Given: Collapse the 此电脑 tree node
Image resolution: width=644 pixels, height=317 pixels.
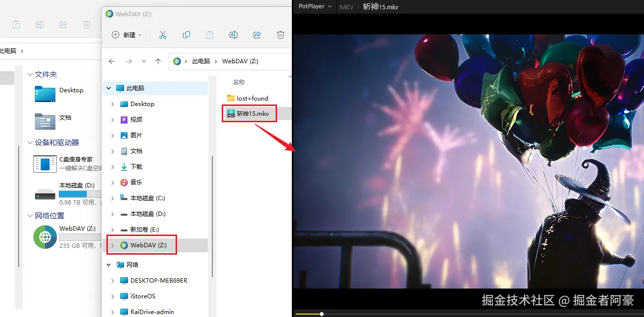Looking at the screenshot, I should [x=109, y=88].
